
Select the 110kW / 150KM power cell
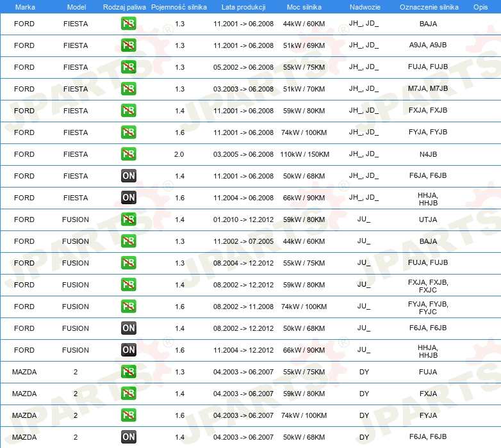pos(304,154)
